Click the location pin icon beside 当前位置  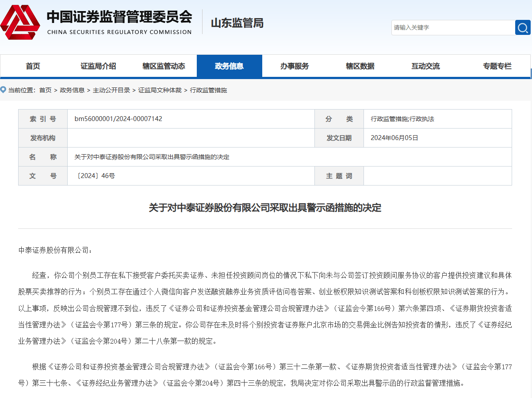[x=4, y=90]
